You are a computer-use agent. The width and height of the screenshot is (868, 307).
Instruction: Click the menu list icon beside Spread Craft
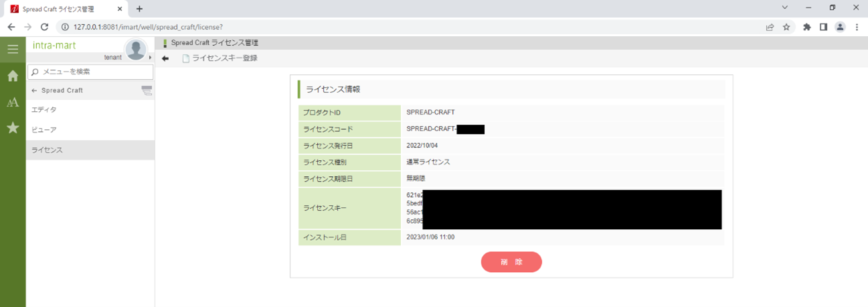(x=147, y=90)
